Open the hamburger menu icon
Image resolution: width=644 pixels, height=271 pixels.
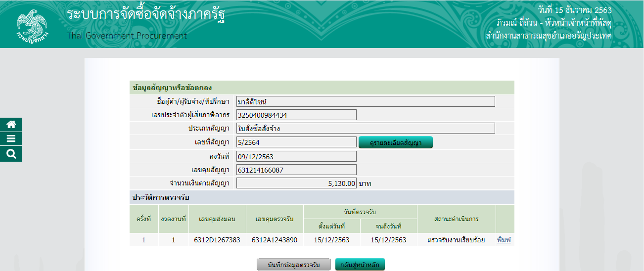click(11, 139)
